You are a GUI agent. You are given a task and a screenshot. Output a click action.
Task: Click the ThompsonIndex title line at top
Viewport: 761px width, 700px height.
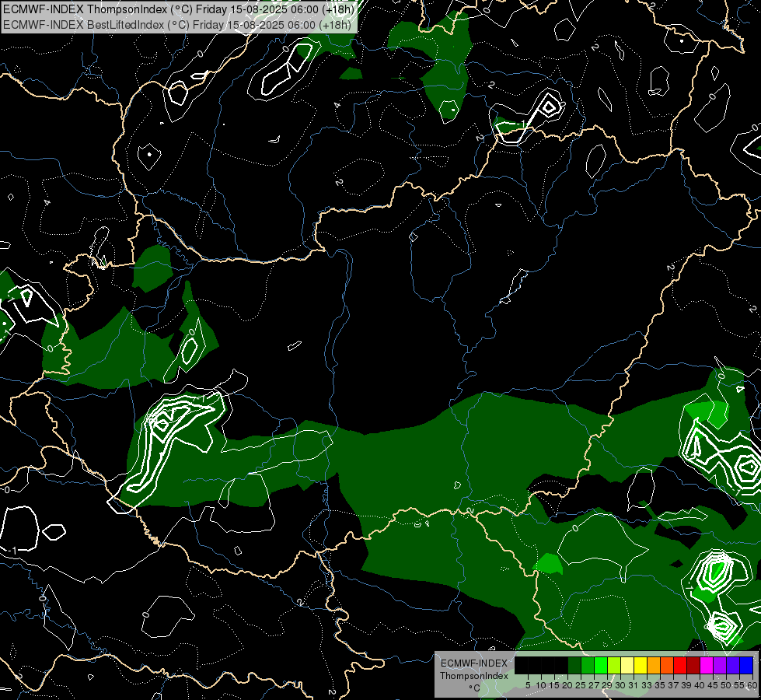click(x=179, y=9)
